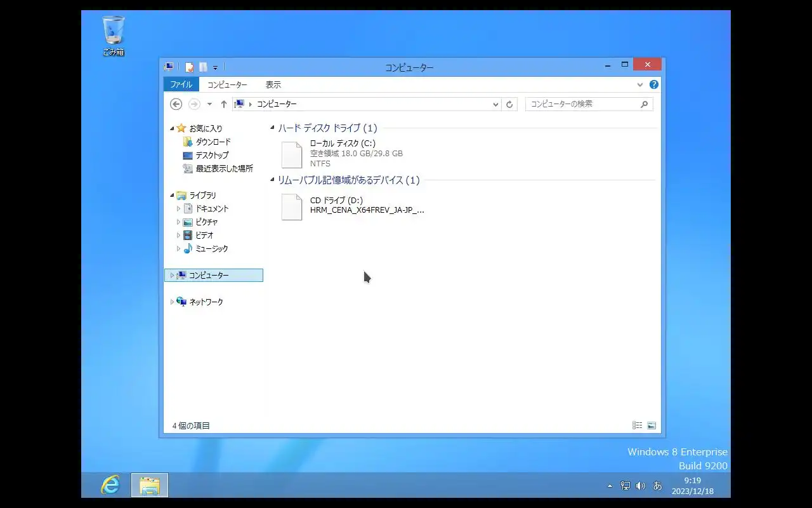
Task: Expand the ドキュメント library node
Action: (x=178, y=208)
